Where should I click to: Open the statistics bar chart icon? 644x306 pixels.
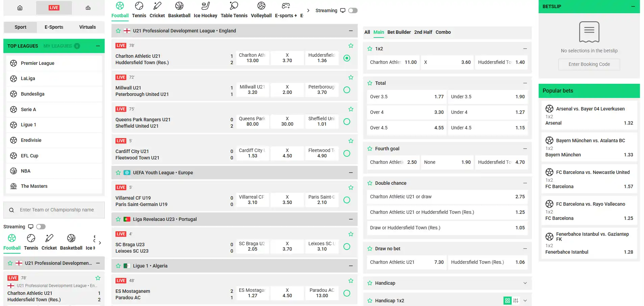point(88,8)
